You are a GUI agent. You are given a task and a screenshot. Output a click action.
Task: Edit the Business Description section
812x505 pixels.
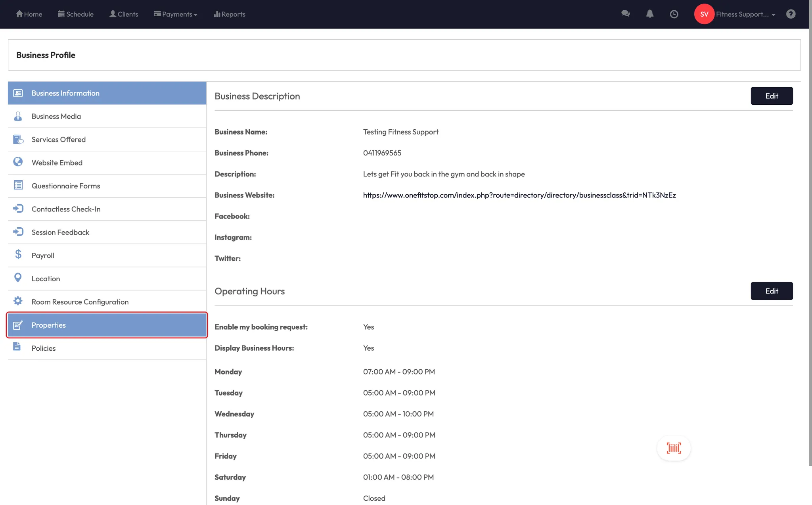point(771,96)
